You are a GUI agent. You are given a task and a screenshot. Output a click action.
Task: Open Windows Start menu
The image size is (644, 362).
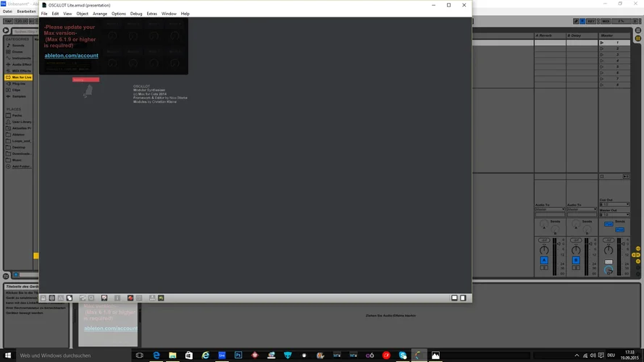tap(7, 355)
